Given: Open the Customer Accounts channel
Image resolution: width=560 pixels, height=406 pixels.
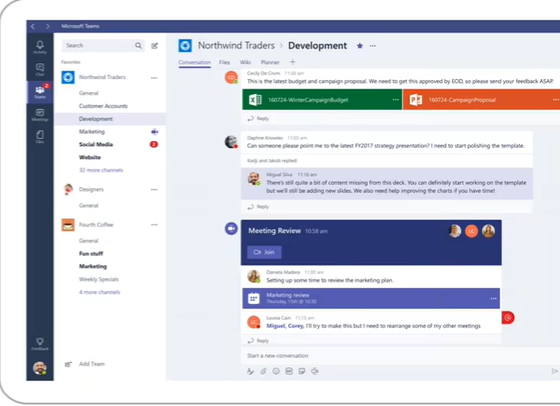Looking at the screenshot, I should 103,106.
